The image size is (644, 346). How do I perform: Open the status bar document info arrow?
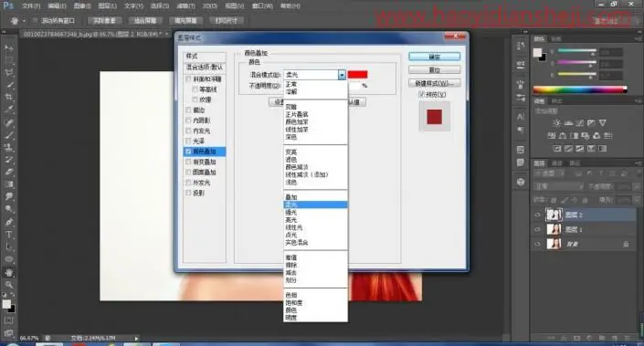pos(136,338)
